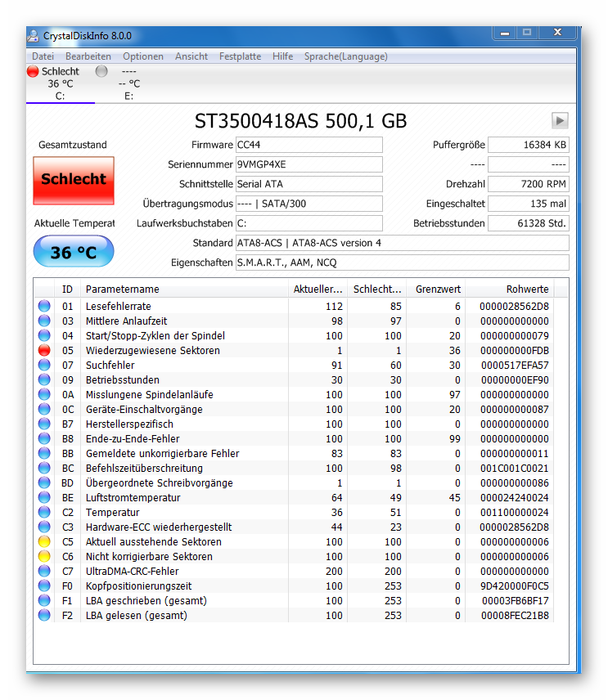Click the Schlecht... column header
Viewport: 608px width, 700px height.
(x=377, y=289)
